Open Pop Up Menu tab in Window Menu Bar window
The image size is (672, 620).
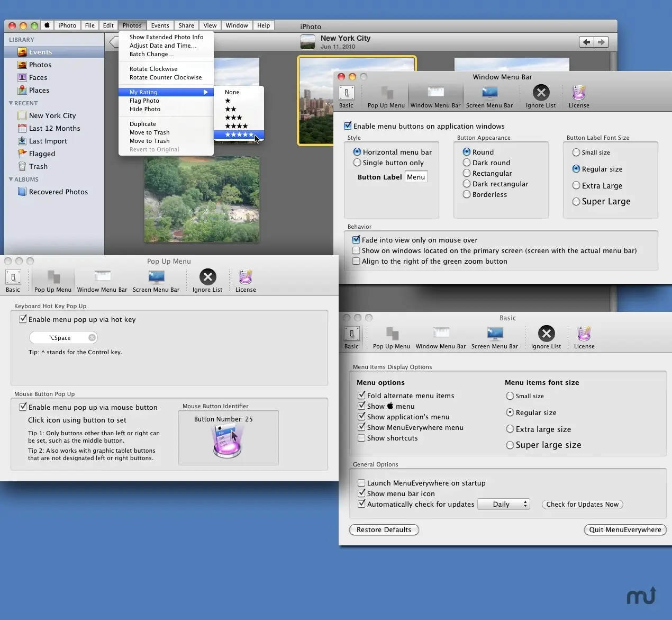point(386,97)
